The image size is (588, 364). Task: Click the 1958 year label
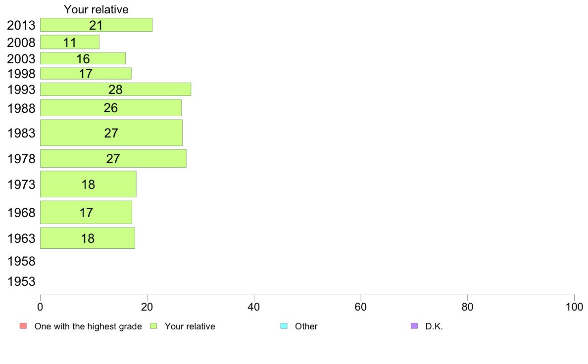21,261
